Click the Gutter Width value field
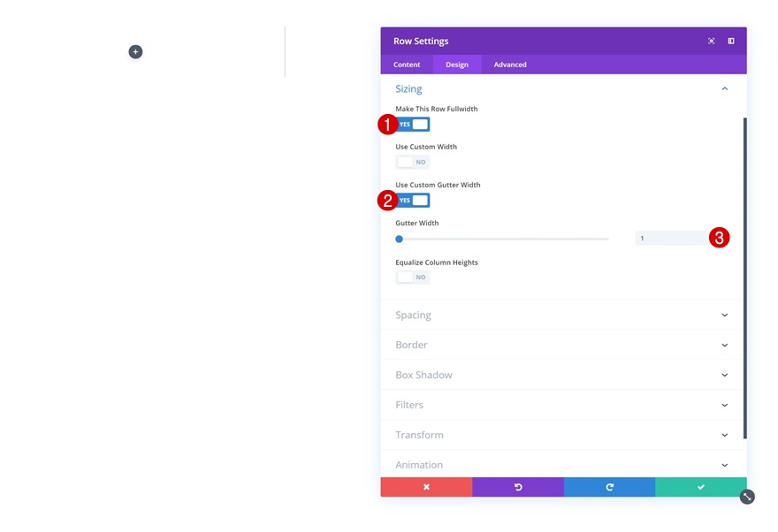 [672, 239]
